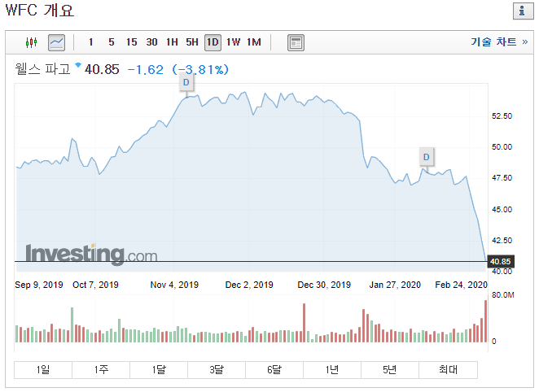The width and height of the screenshot is (539, 392).
Task: Choose the 1H interval
Action: pos(172,42)
